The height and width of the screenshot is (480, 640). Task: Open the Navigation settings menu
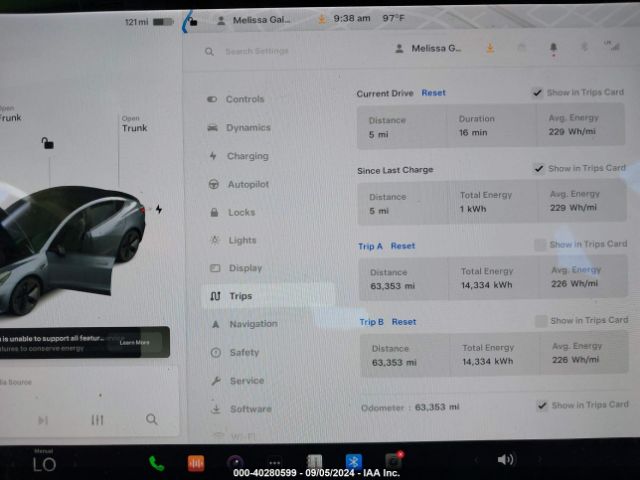coord(253,324)
